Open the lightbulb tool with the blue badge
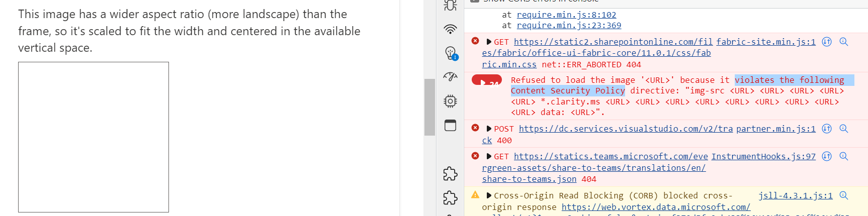Image resolution: width=868 pixels, height=216 pixels. [451, 53]
